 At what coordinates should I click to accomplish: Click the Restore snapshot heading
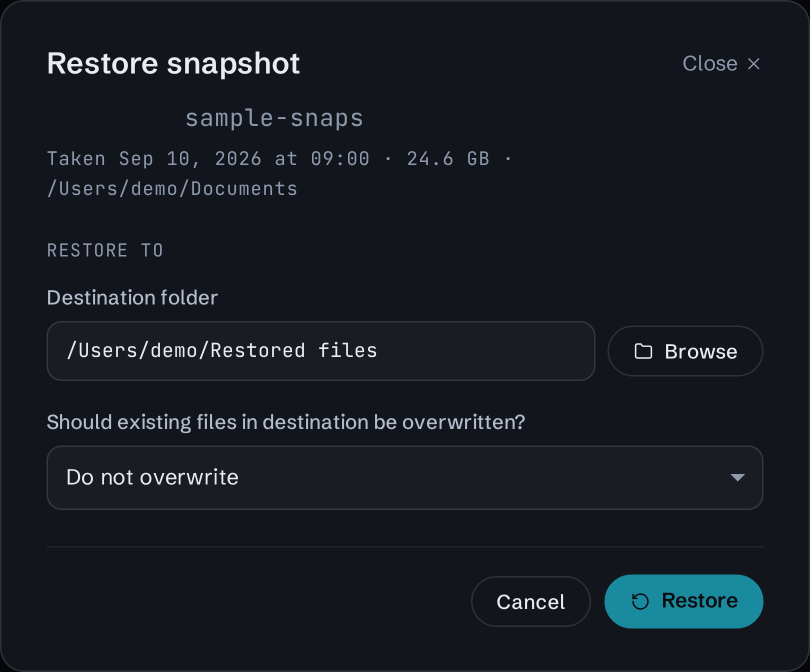[x=173, y=63]
